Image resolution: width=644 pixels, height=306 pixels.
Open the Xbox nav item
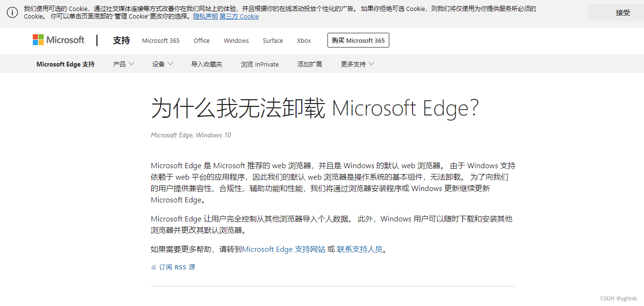coord(304,40)
